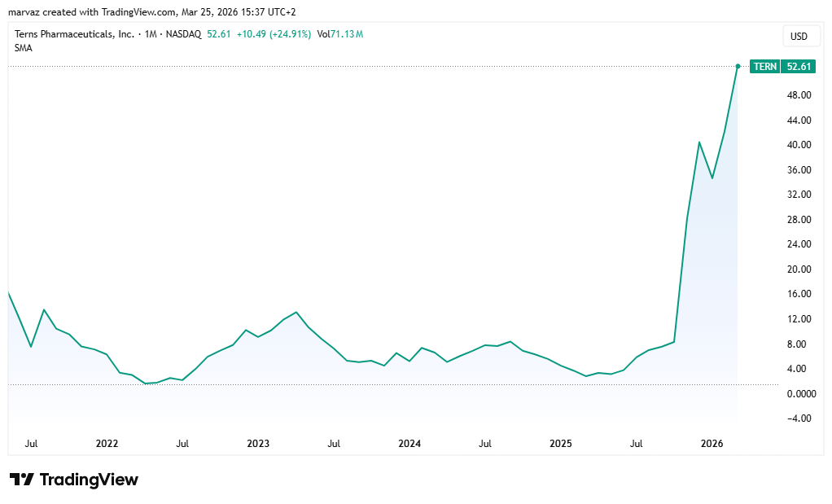The image size is (832, 504).
Task: Click the 4.00 price axis label
Action: point(796,368)
